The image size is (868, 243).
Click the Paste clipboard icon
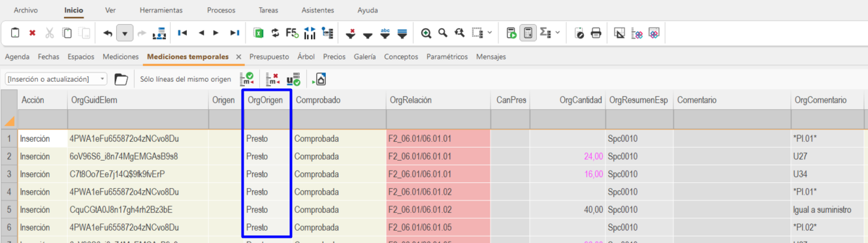pyautogui.click(x=16, y=33)
